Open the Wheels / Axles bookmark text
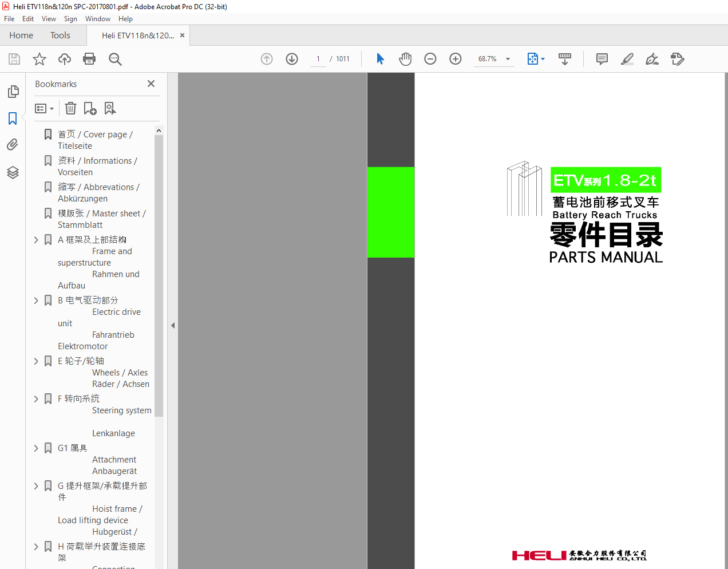728x569 pixels. (120, 373)
